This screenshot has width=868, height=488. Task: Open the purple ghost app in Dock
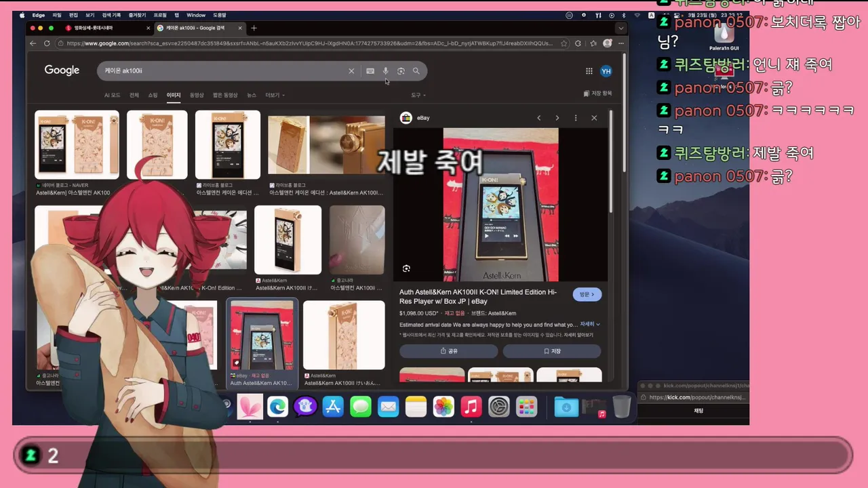pos(305,407)
